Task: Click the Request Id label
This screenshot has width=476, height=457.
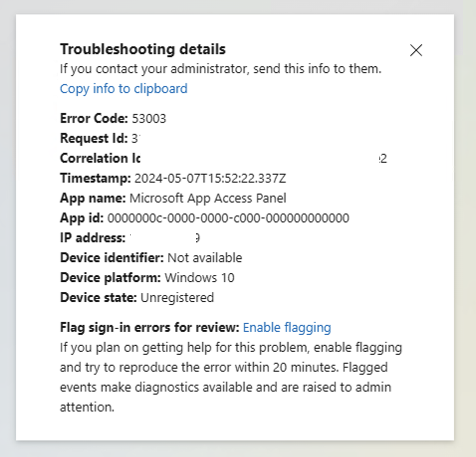Action: 94,139
